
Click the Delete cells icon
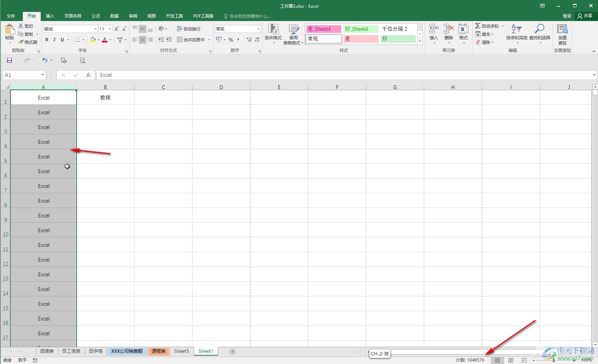click(448, 29)
